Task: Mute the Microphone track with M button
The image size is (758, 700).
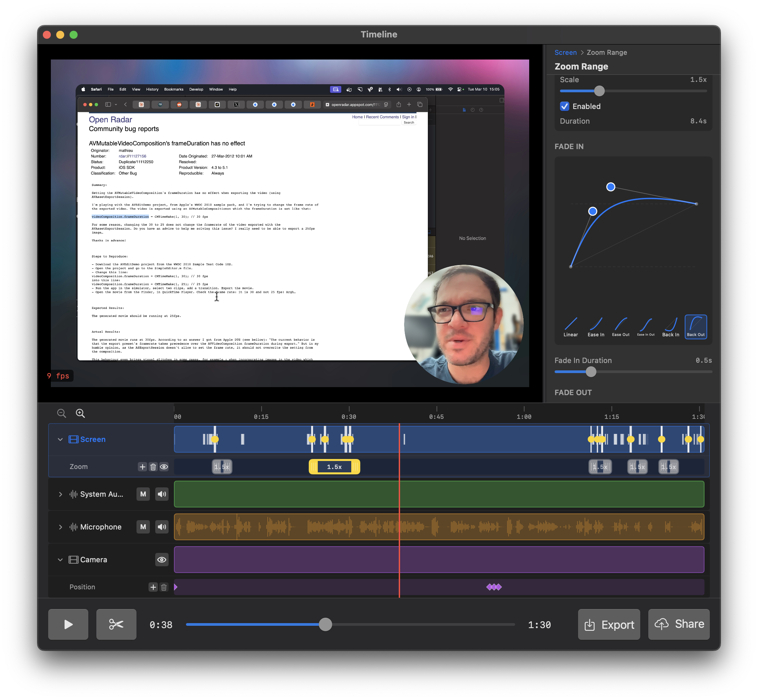Action: 143,527
